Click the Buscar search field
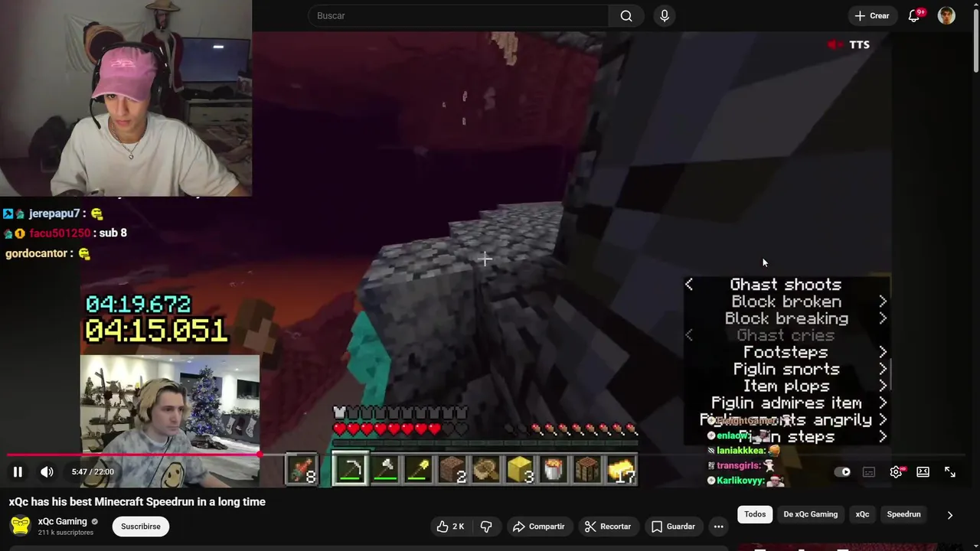 pyautogui.click(x=458, y=16)
